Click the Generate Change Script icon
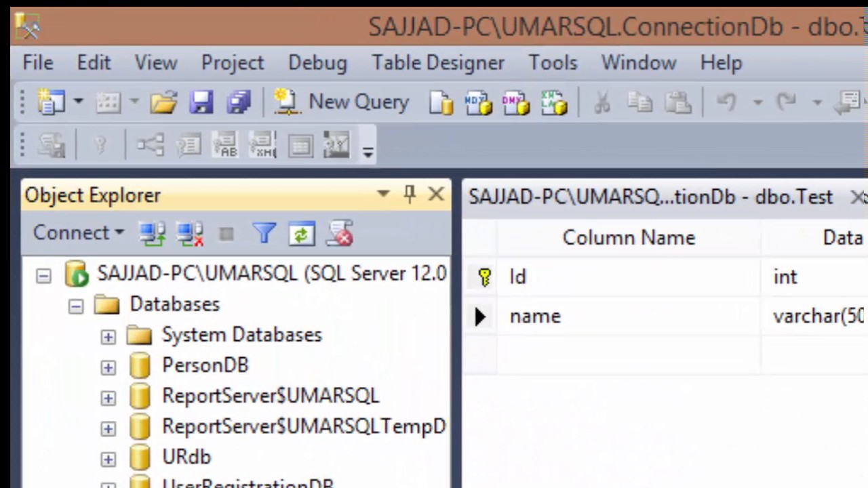Image resolution: width=868 pixels, height=488 pixels. tap(52, 145)
